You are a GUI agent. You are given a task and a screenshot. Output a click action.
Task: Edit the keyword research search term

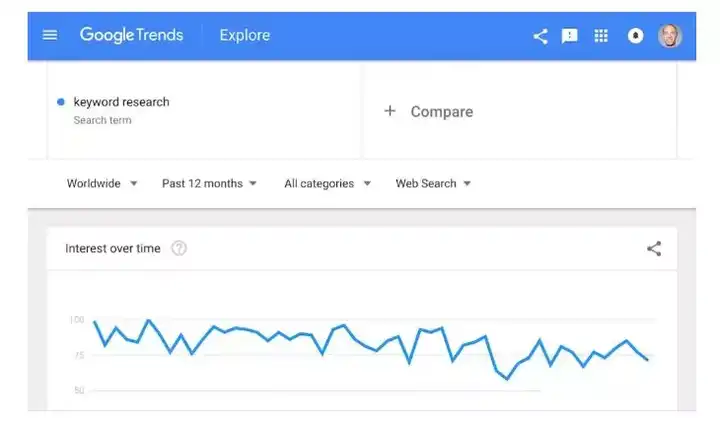(121, 102)
